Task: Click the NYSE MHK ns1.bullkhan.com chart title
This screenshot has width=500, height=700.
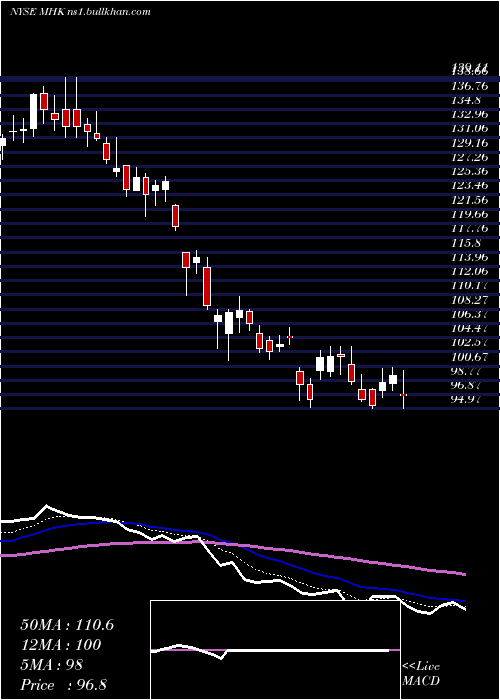Action: pyautogui.click(x=80, y=12)
